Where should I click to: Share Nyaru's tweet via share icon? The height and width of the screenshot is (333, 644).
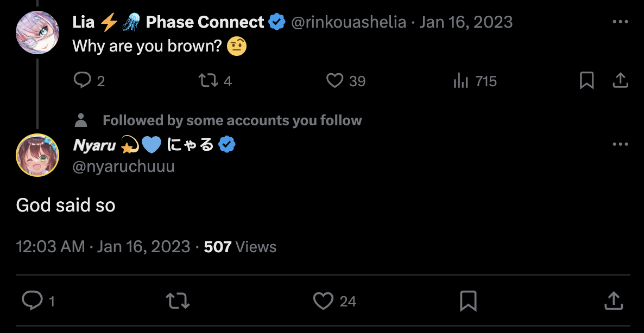click(613, 300)
